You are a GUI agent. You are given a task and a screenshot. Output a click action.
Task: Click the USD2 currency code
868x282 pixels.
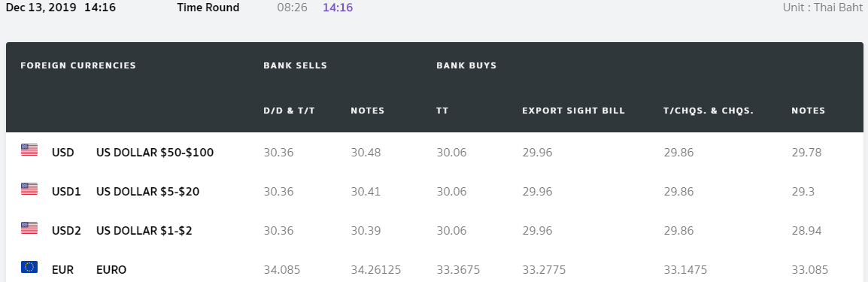tap(66, 231)
